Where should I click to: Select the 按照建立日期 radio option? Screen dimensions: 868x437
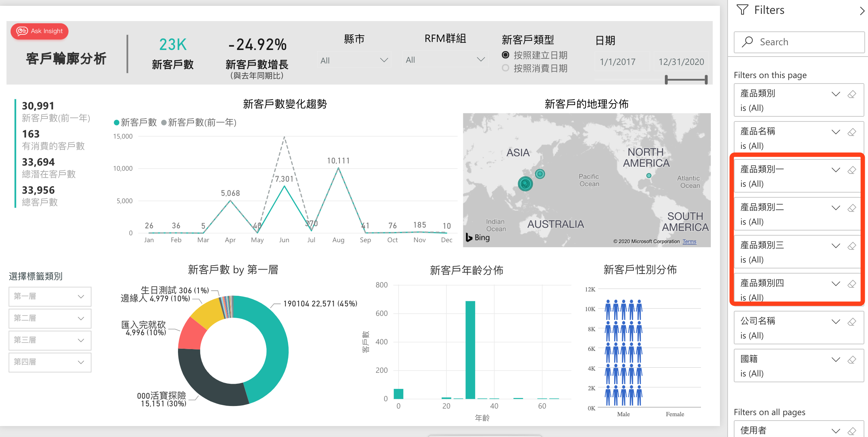[505, 55]
